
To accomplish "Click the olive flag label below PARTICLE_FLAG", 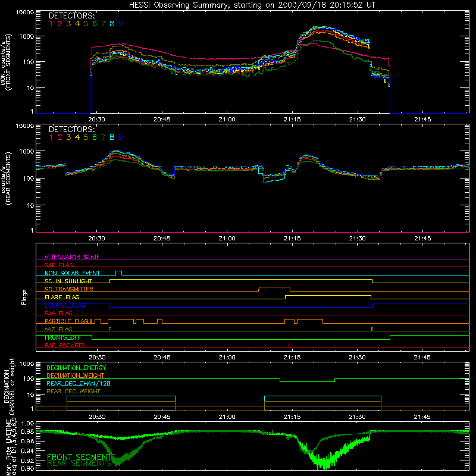I will point(58,329).
